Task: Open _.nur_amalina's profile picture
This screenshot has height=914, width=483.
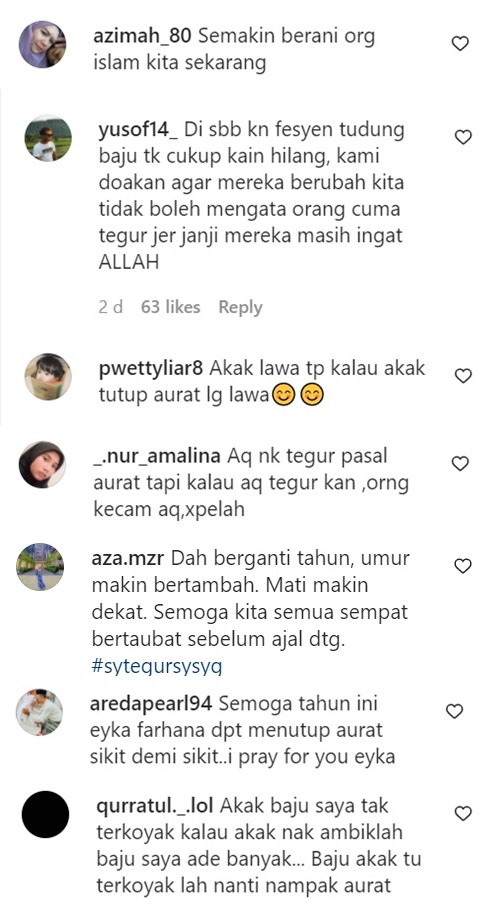Action: pos(43,465)
